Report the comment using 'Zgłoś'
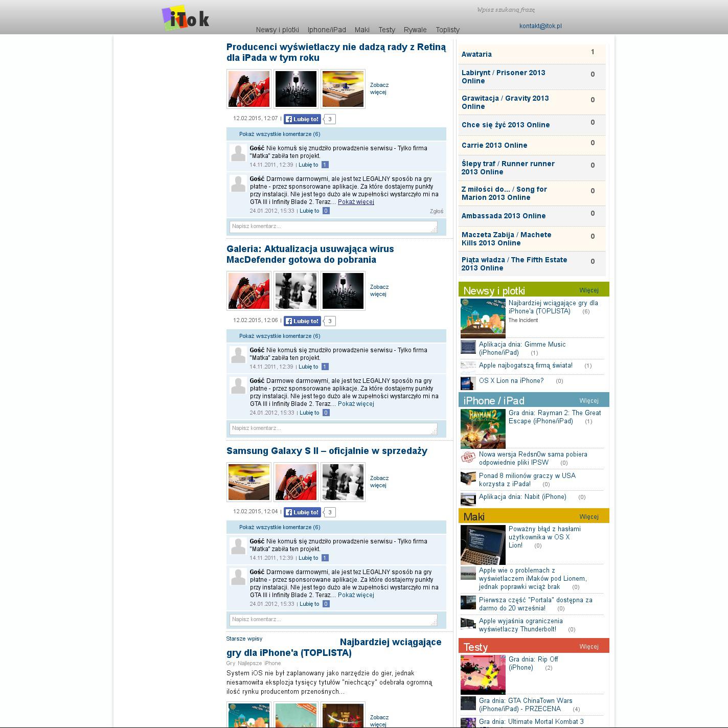This screenshot has height=728, width=728. pyautogui.click(x=436, y=211)
